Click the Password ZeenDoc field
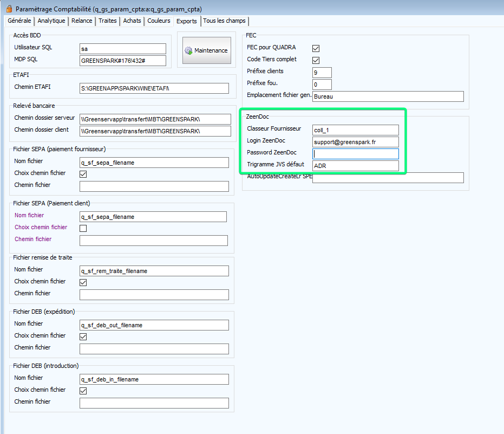Screen dimensions: 504x434 click(356, 154)
